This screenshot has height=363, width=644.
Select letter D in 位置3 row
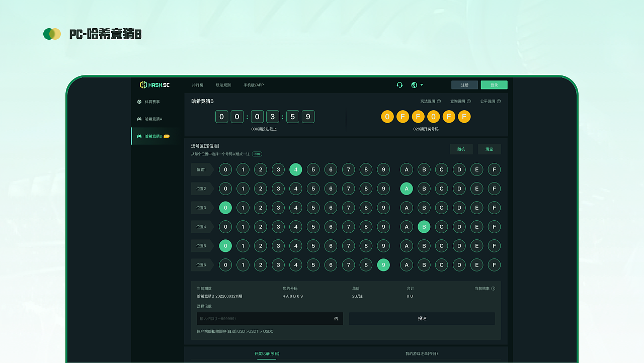tap(459, 208)
